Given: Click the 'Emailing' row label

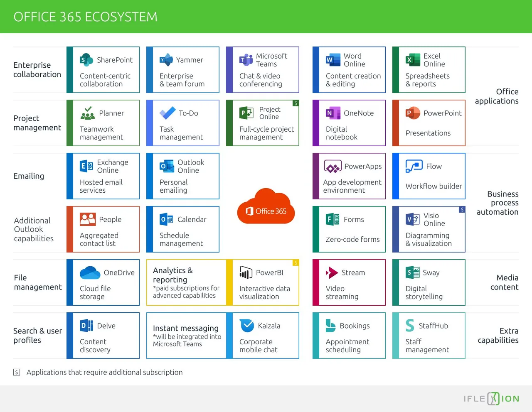Looking at the screenshot, I should tap(29, 176).
